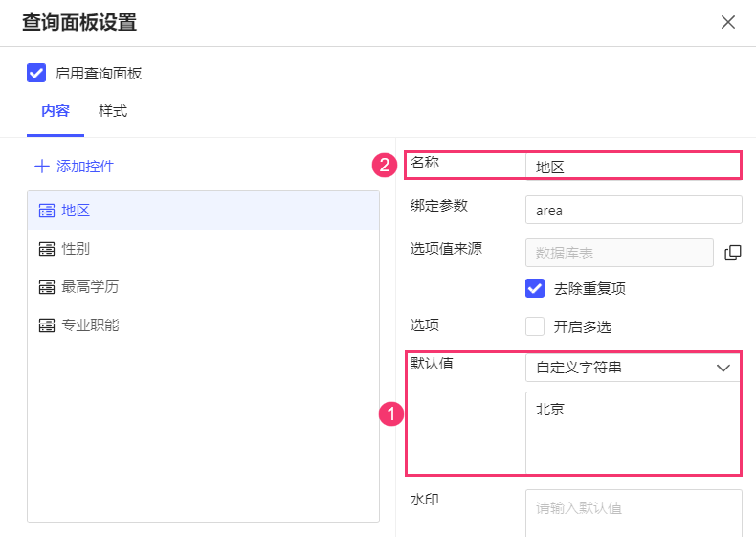Click the 名称 input field containing 地区
Viewport: 756px width, 537px height.
tap(632, 167)
